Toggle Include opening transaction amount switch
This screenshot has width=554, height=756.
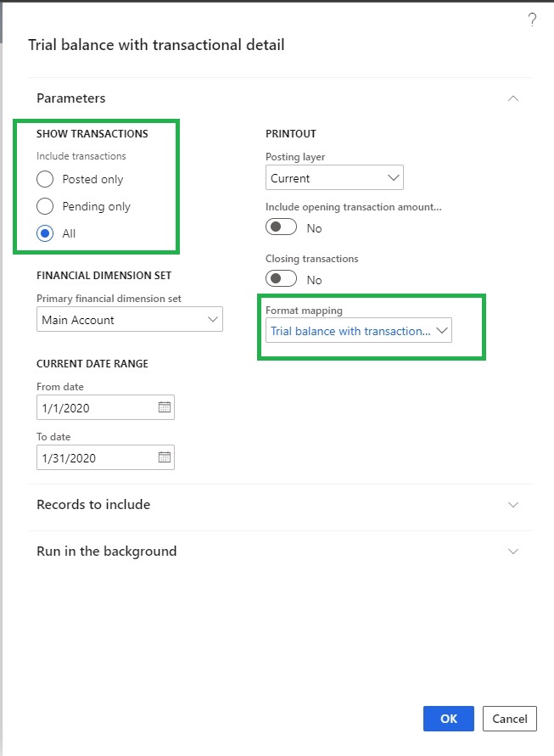[x=282, y=227]
